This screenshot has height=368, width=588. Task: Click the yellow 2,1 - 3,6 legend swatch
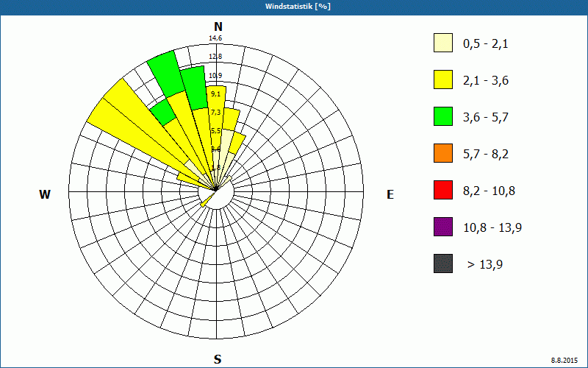point(443,79)
